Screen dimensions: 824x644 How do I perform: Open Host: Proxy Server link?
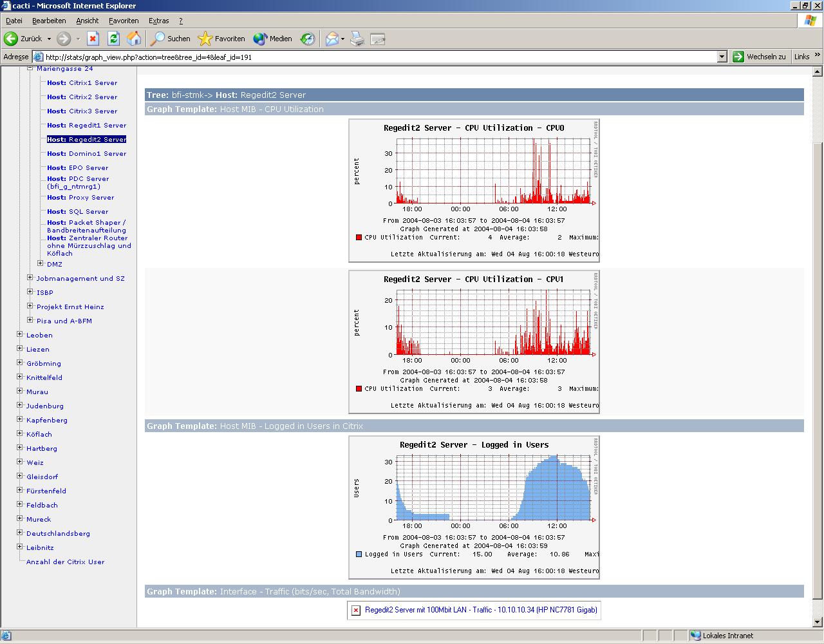point(80,197)
